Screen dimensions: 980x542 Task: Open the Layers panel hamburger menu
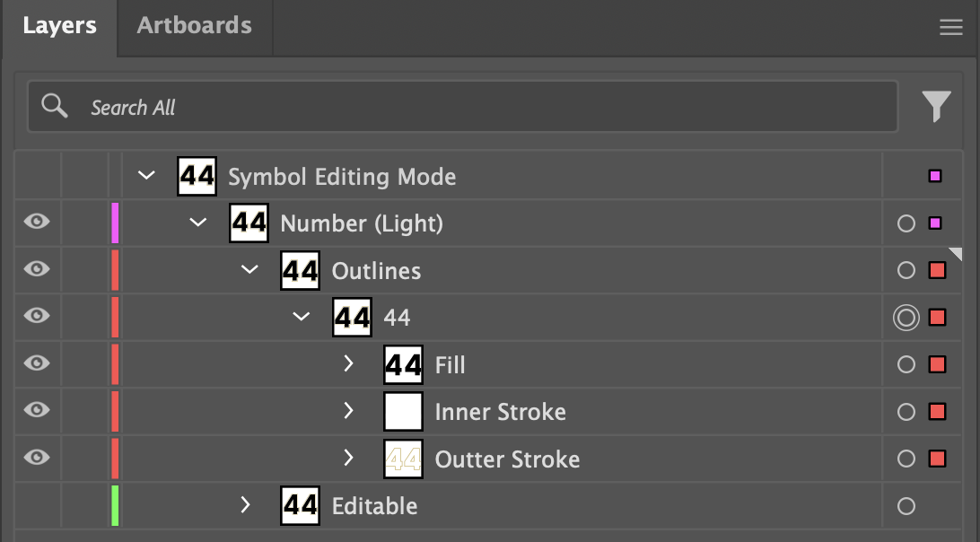[x=950, y=28]
